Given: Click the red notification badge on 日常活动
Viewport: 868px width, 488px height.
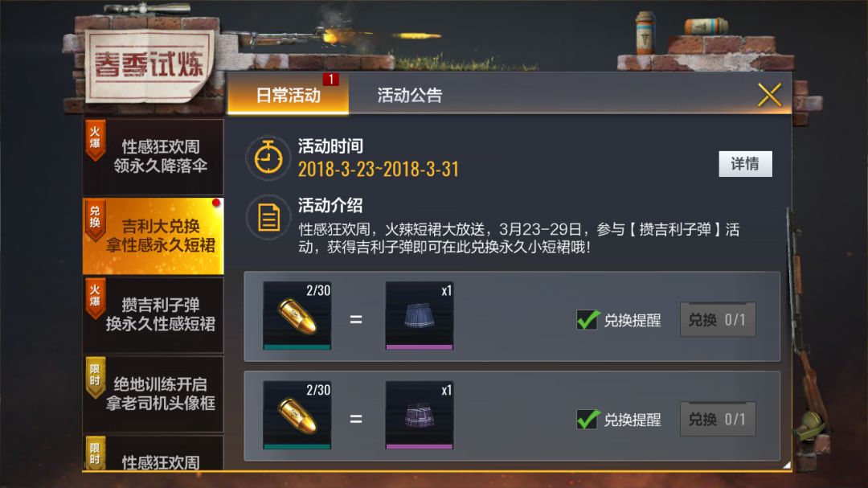Looking at the screenshot, I should click(x=331, y=80).
